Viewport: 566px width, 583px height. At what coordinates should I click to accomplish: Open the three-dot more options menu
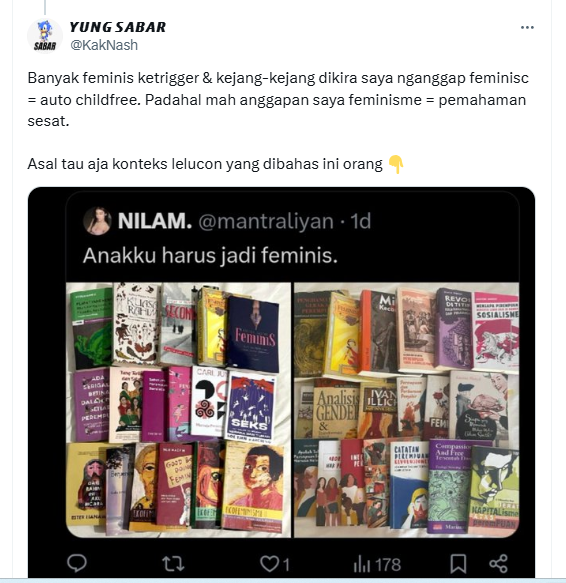(527, 27)
